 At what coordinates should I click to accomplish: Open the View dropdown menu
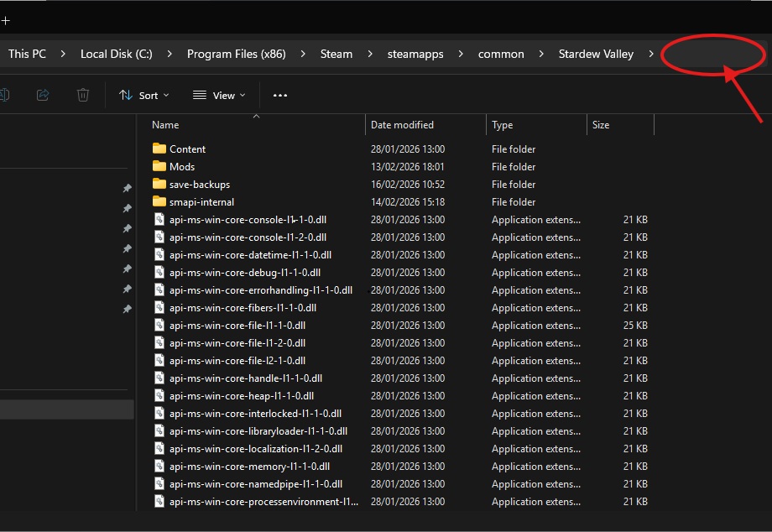[x=219, y=96]
